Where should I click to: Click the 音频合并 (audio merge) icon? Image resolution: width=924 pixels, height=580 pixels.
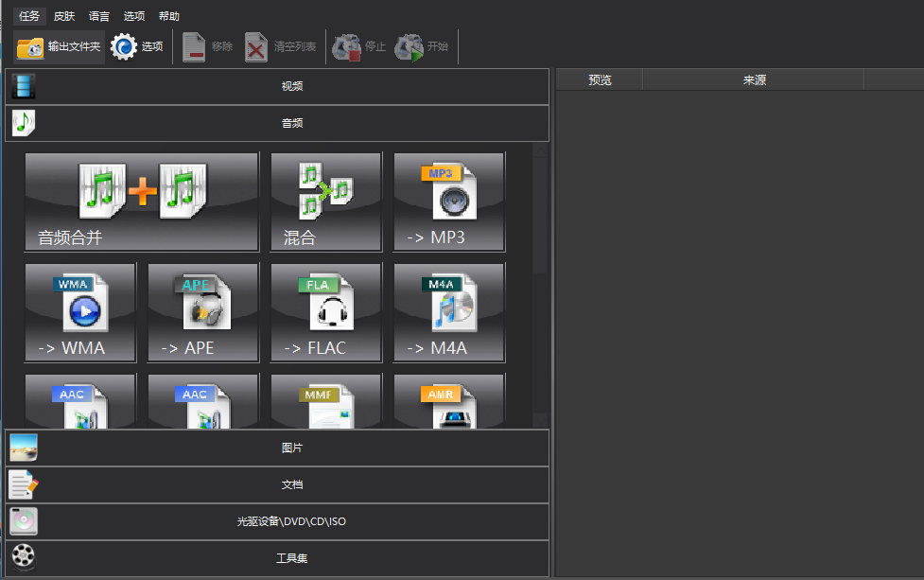[x=141, y=202]
